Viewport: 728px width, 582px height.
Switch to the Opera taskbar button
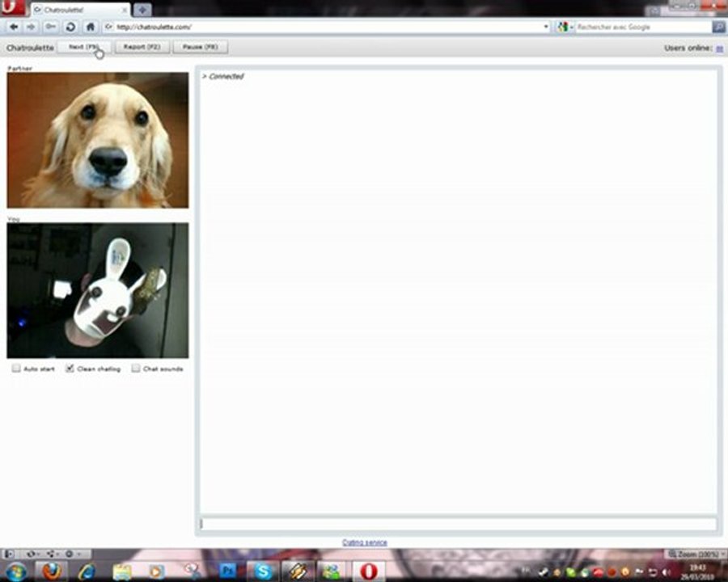point(369,571)
